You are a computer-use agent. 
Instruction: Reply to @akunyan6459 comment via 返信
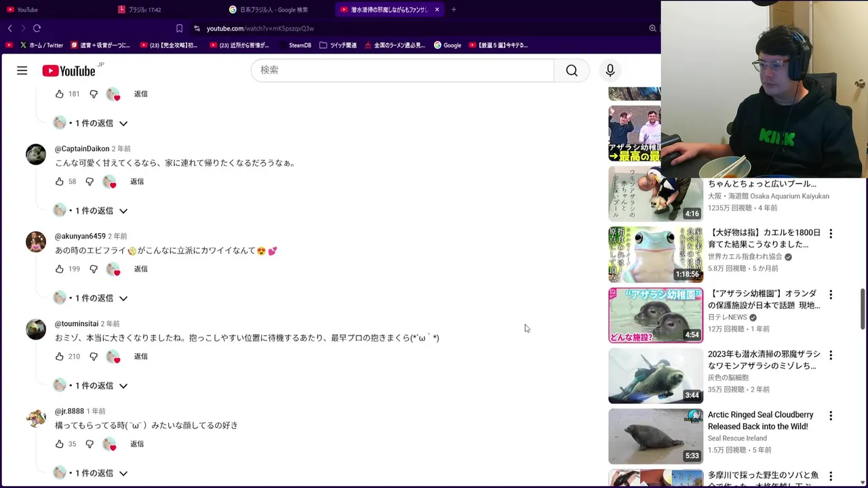[140, 269]
